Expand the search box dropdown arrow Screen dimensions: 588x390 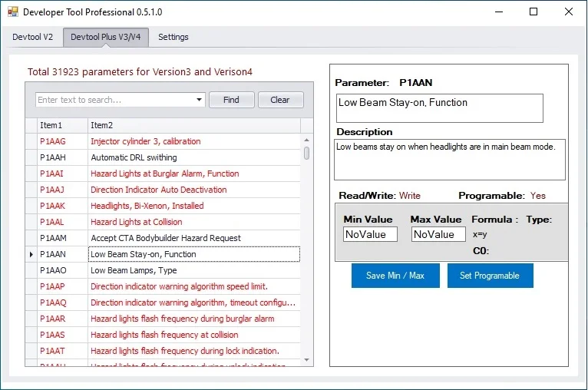click(x=199, y=100)
